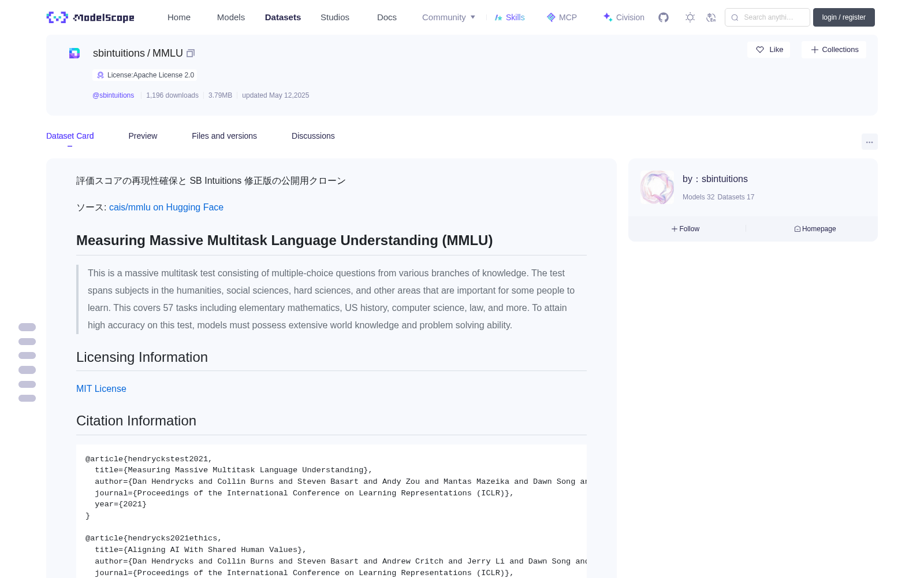Image resolution: width=924 pixels, height=578 pixels.
Task: Switch language with the translate icon
Action: click(x=711, y=17)
